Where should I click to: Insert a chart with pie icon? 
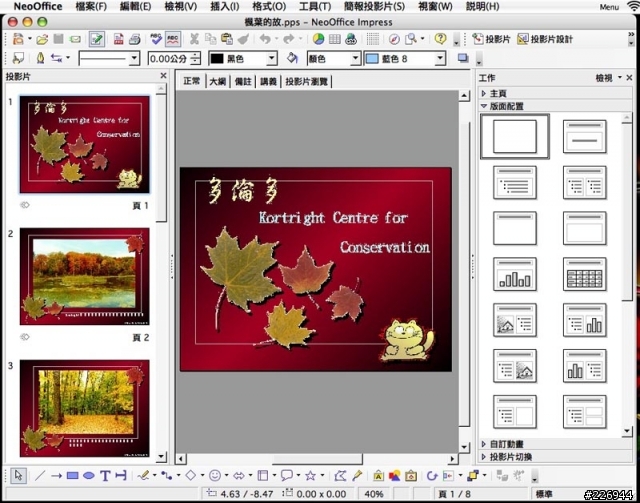(x=318, y=39)
